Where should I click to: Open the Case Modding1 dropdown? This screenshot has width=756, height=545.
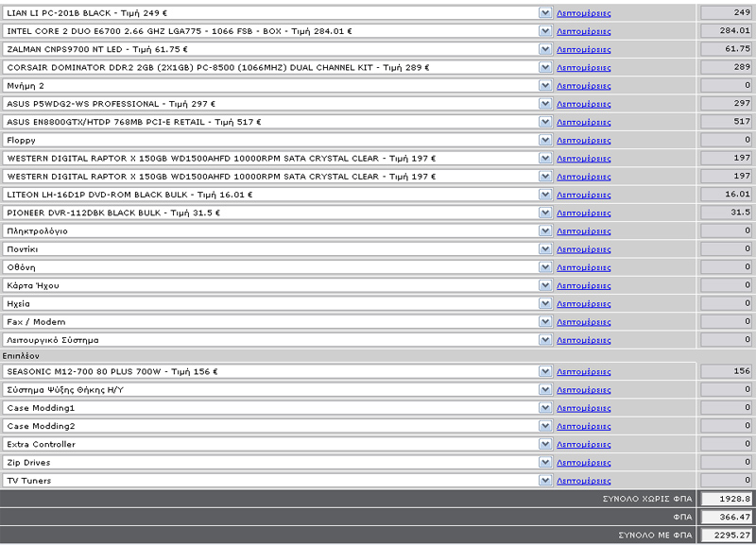pos(545,408)
